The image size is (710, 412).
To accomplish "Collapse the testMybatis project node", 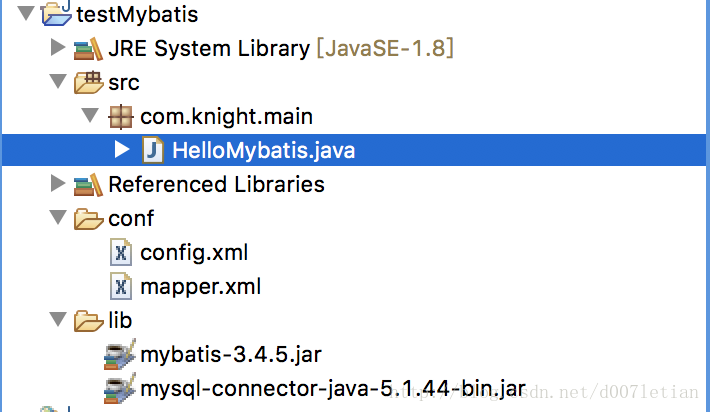I will click(x=26, y=13).
